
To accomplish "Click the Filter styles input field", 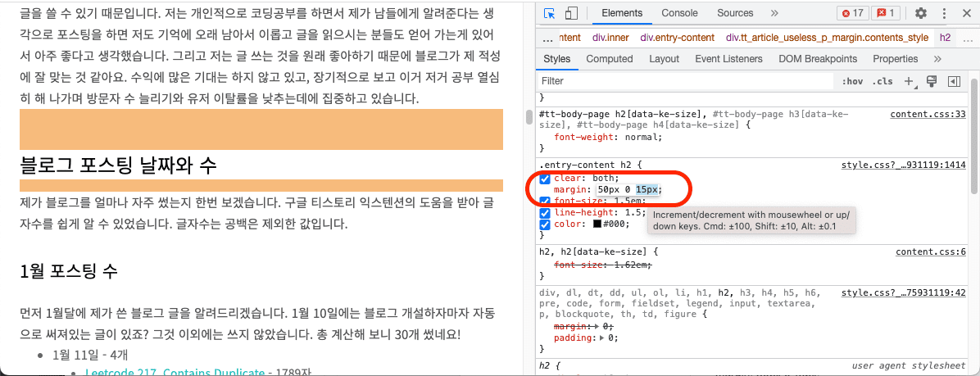I will point(687,81).
